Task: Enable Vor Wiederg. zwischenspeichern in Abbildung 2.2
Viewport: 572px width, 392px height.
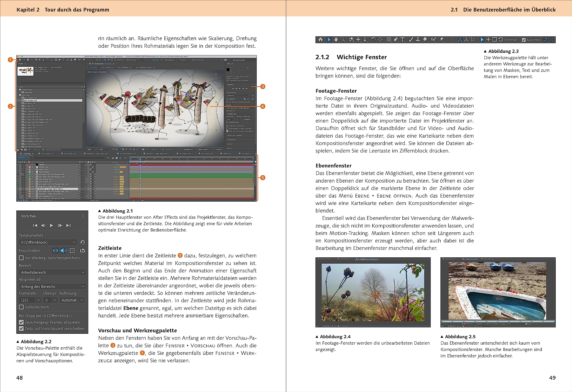Action: click(x=21, y=258)
